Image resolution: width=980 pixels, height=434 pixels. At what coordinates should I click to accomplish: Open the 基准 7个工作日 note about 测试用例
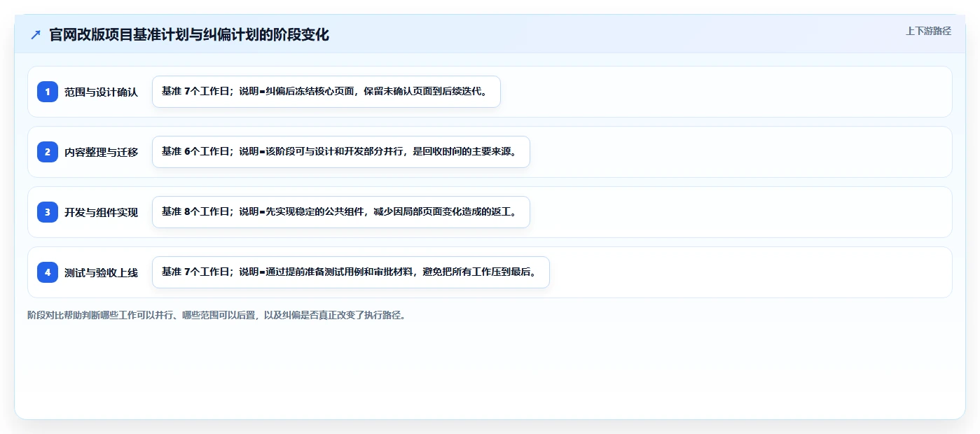(x=351, y=272)
